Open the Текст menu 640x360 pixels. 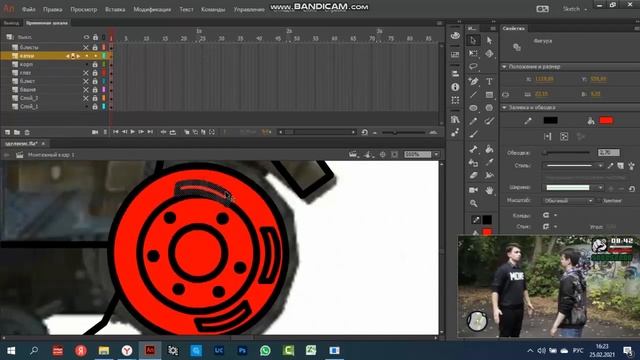pos(186,9)
